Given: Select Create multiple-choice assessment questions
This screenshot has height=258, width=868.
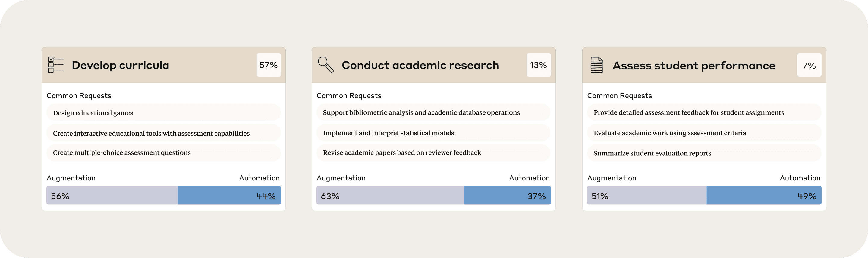Looking at the screenshot, I should pos(163,153).
